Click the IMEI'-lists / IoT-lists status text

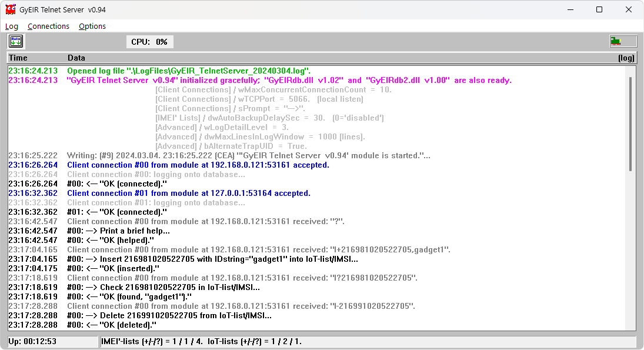(201, 342)
